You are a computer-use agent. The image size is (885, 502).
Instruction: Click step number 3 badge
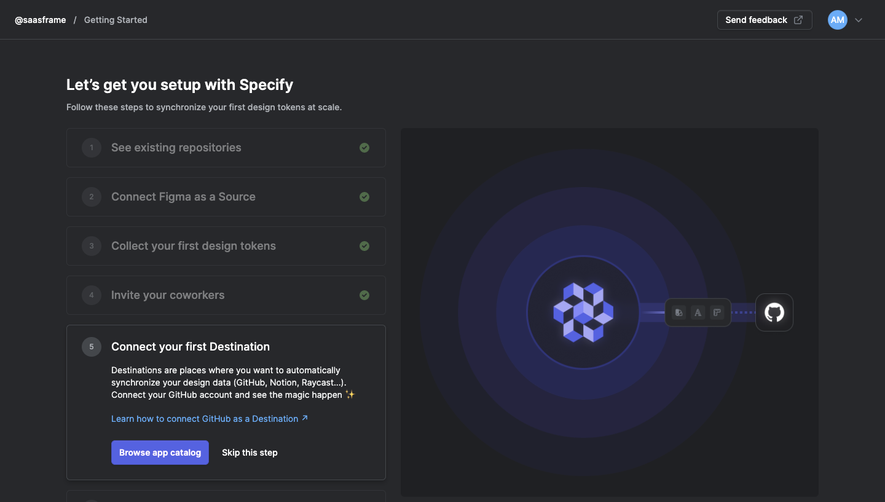tap(91, 246)
